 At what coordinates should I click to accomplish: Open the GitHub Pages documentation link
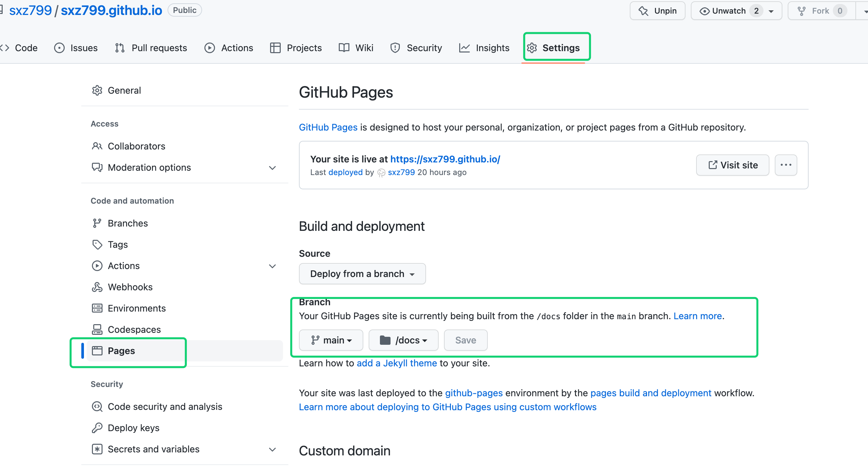pyautogui.click(x=328, y=127)
